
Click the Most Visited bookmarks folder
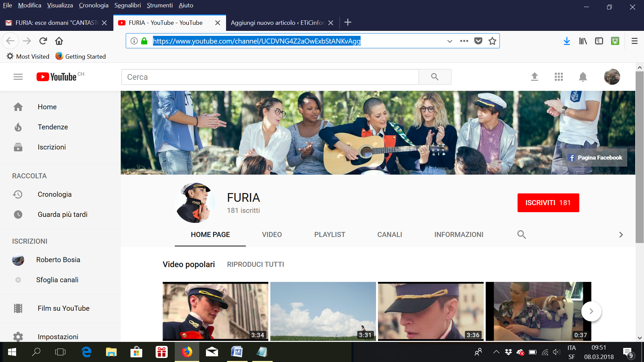point(28,56)
